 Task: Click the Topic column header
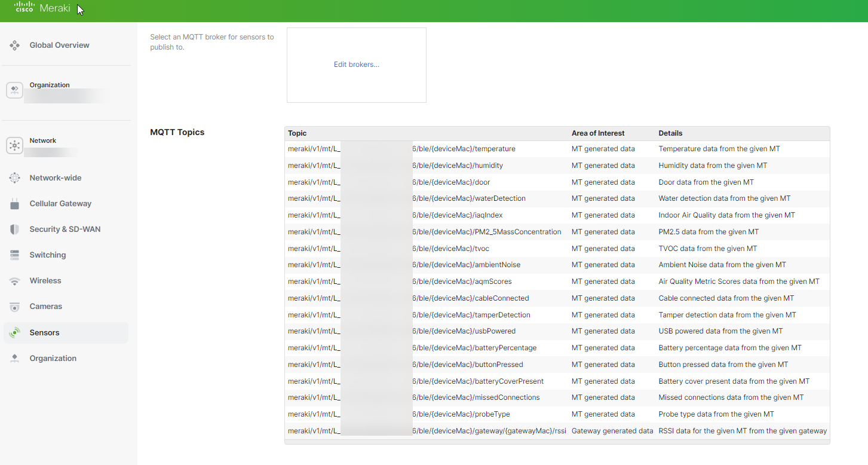[x=297, y=133]
